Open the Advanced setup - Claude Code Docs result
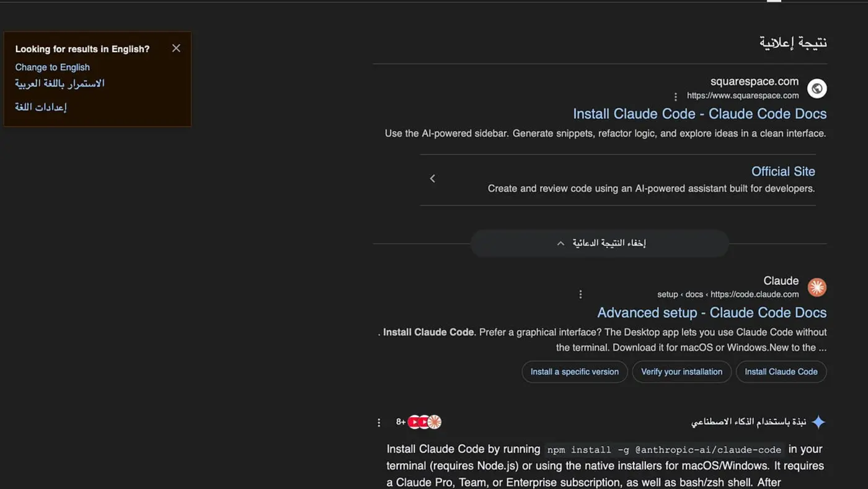Screen dimensions: 868x489 tap(712, 312)
